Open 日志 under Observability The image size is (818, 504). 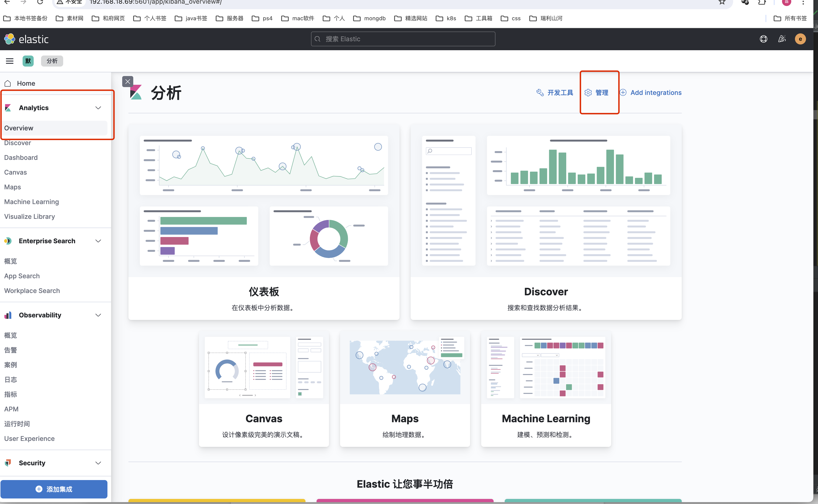10,379
